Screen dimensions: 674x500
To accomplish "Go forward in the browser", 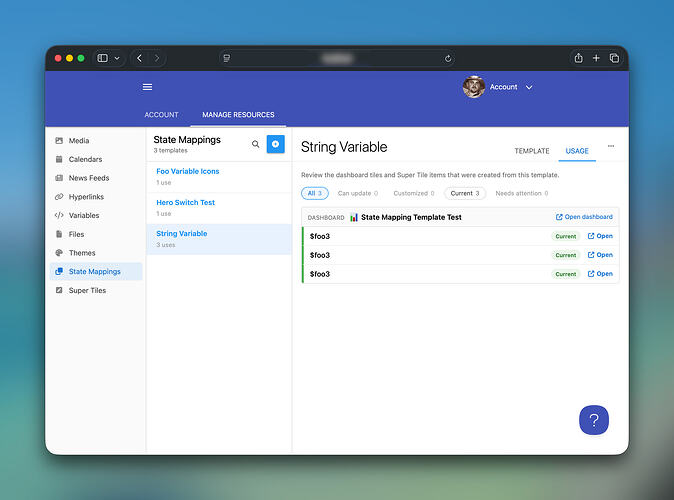I will point(157,58).
